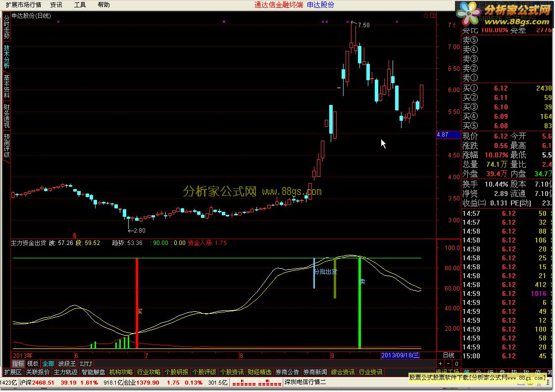Open the 资讯 menu
This screenshot has width=555, height=392.
56,4
